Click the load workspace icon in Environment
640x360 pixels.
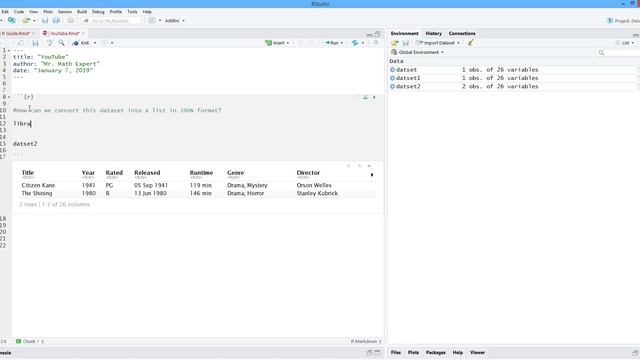click(394, 43)
